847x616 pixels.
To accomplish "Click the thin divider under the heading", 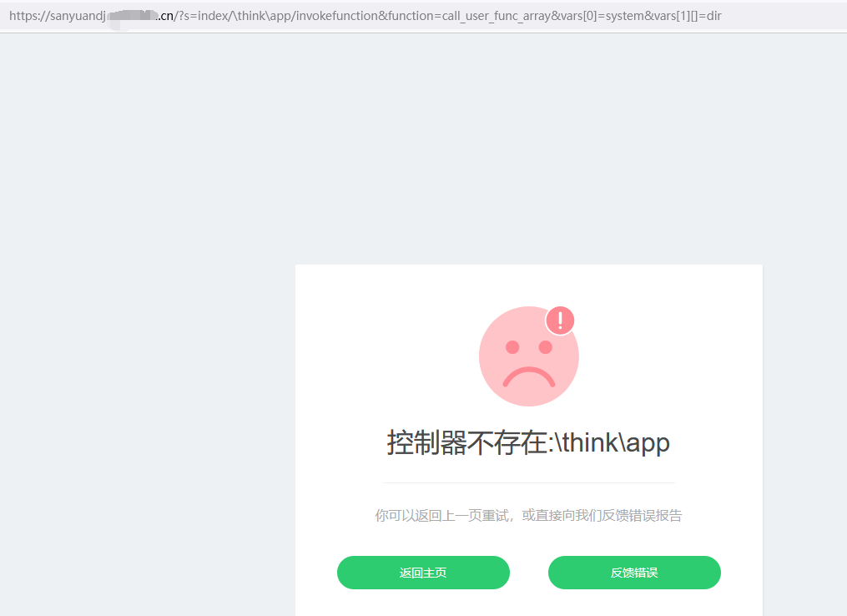I will [529, 482].
